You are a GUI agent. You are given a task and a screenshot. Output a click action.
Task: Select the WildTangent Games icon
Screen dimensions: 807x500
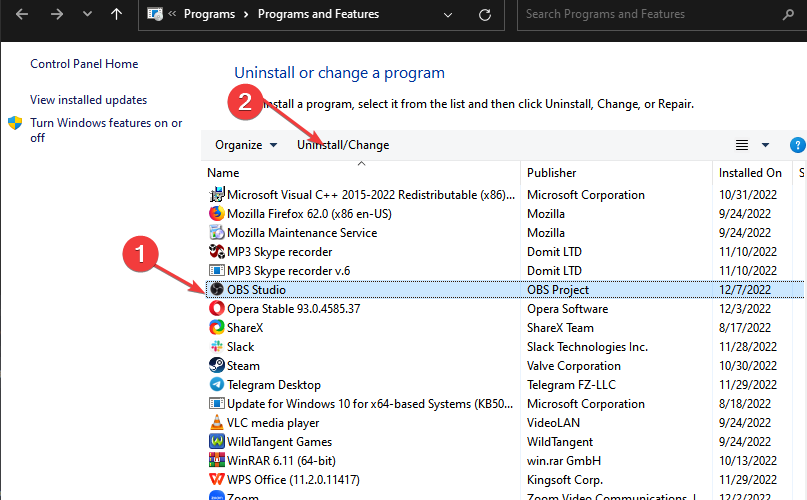point(217,442)
